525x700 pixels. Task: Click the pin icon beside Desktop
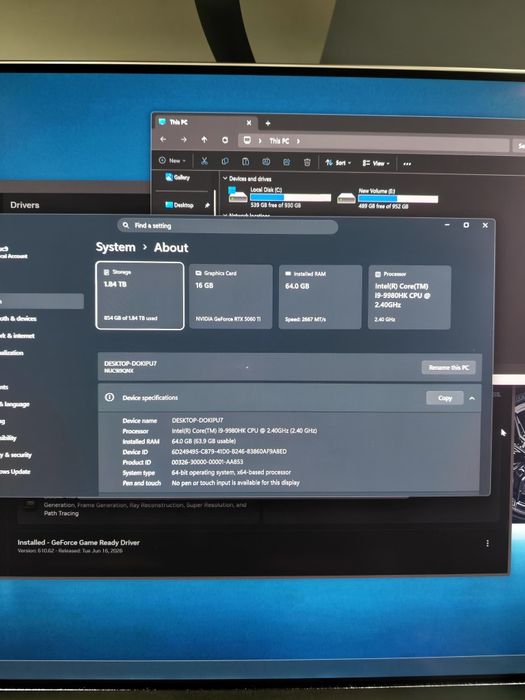point(207,205)
